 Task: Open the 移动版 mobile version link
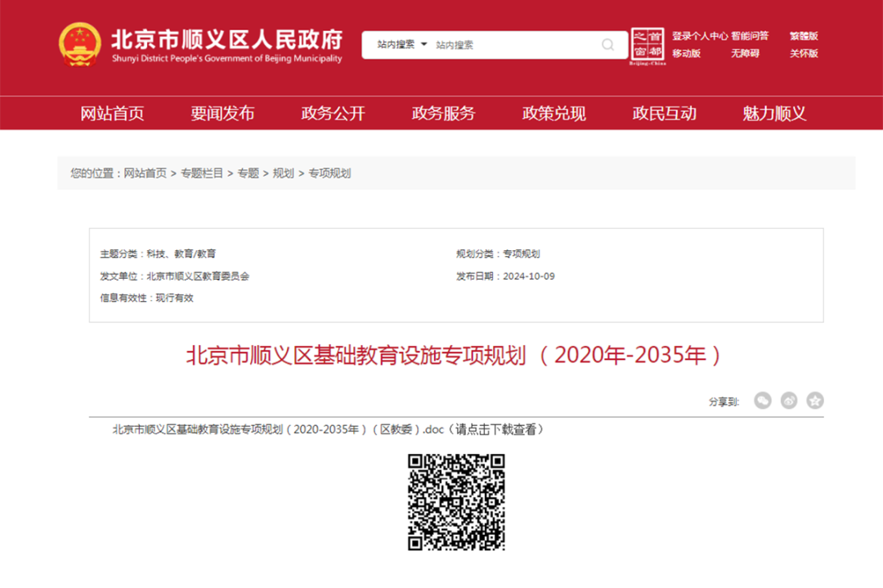pyautogui.click(x=686, y=53)
